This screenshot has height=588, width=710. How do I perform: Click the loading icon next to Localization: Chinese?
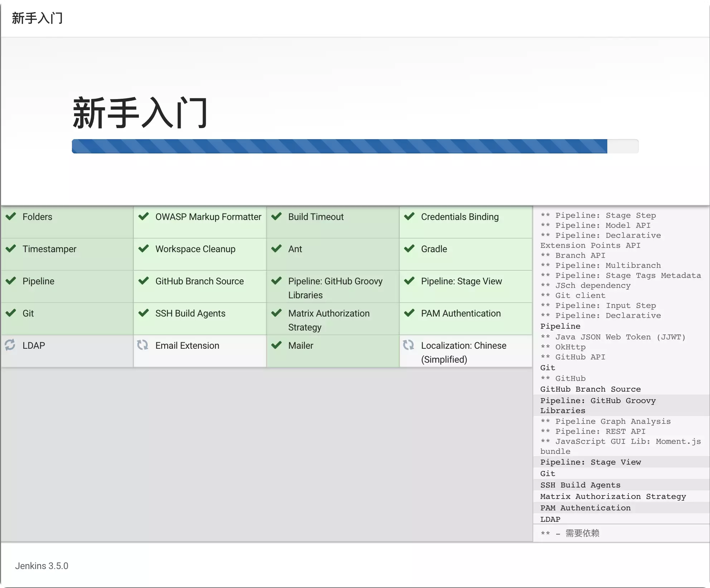coord(408,345)
